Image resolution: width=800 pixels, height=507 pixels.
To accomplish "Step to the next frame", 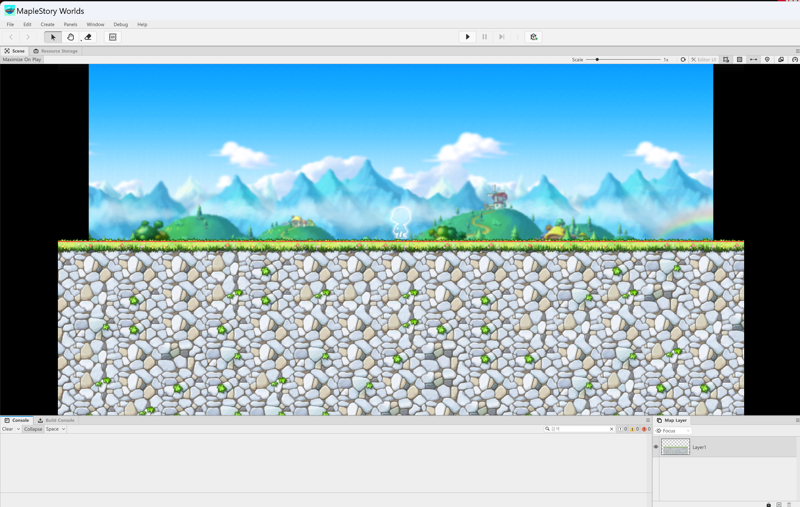I will tap(502, 37).
